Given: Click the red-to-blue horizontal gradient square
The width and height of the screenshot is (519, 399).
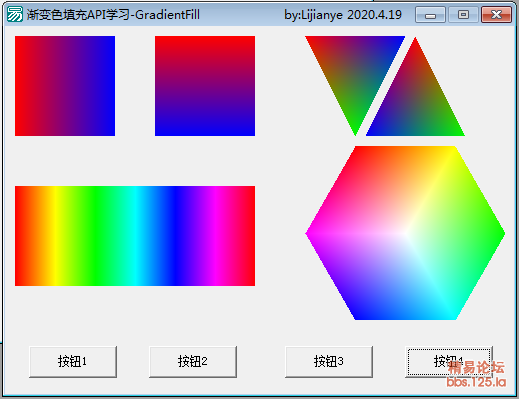Looking at the screenshot, I should tap(65, 86).
